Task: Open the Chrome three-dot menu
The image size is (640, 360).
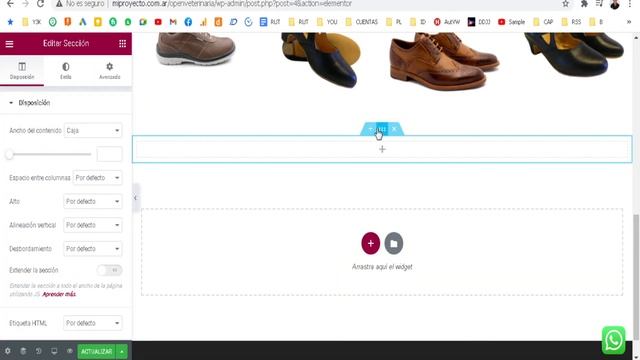Action: point(630,4)
